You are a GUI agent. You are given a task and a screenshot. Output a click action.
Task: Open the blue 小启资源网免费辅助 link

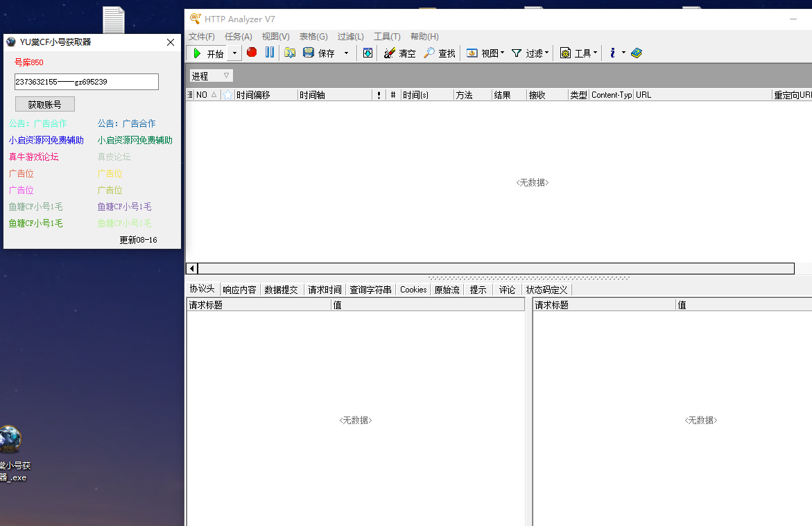46,140
